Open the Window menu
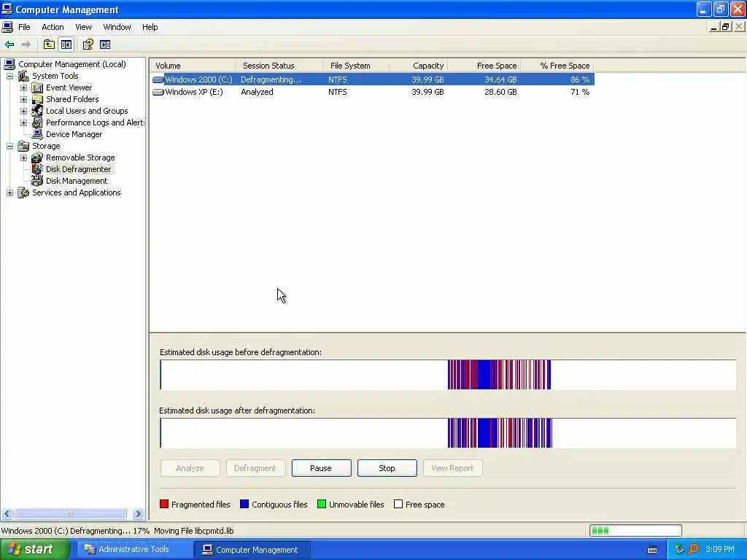747x560 pixels. [x=117, y=27]
